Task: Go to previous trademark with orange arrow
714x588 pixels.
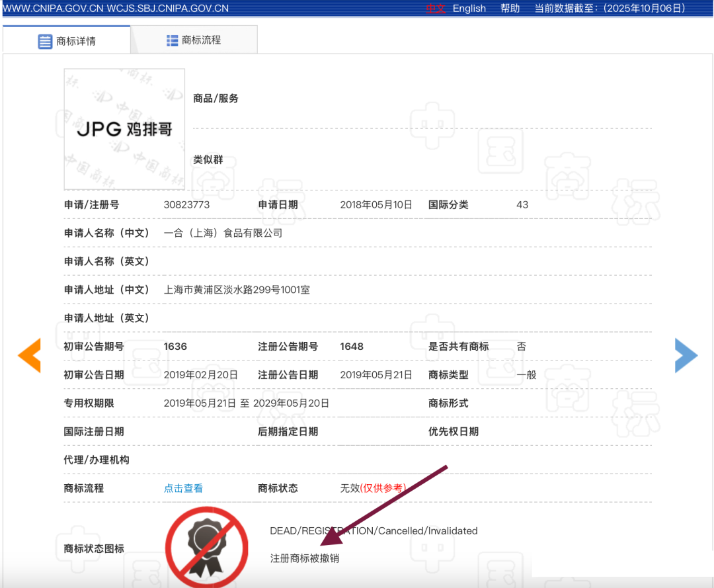Action: (30, 355)
